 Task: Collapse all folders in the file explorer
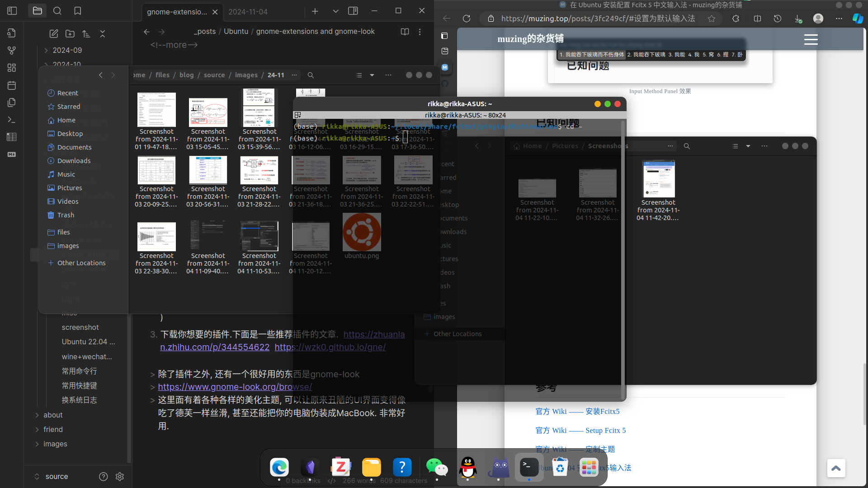(x=103, y=33)
